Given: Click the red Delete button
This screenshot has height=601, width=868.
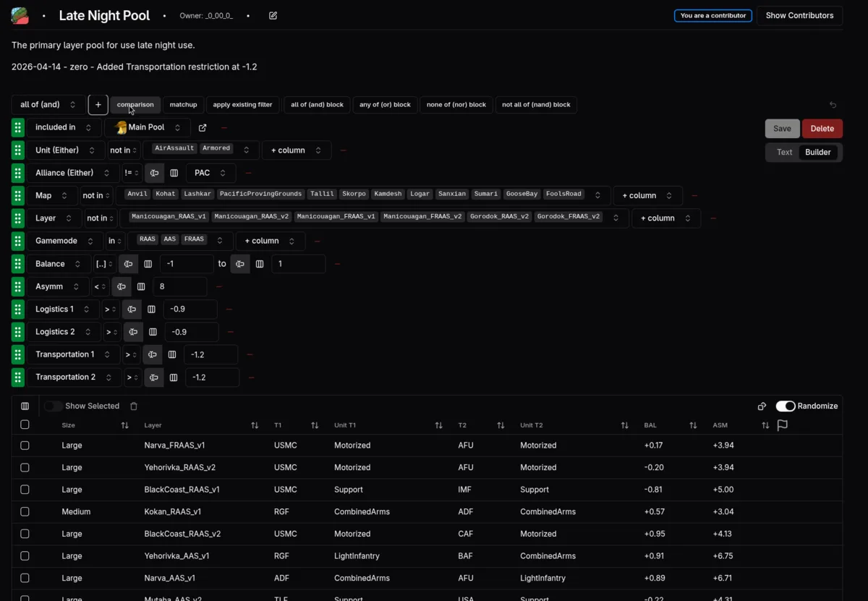Looking at the screenshot, I should [x=822, y=129].
